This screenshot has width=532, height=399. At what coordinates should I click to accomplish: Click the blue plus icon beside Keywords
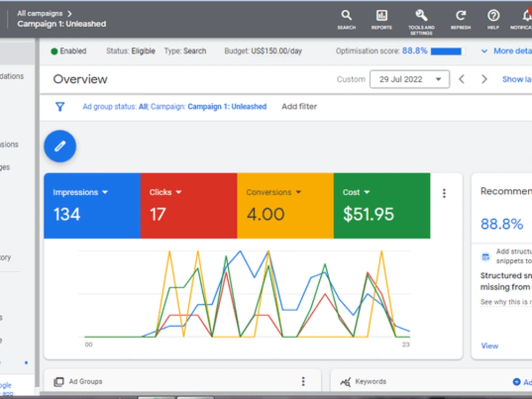[517, 381]
